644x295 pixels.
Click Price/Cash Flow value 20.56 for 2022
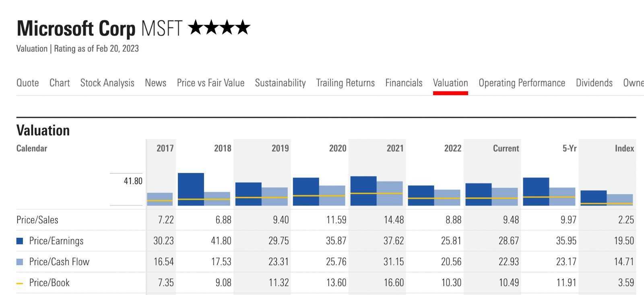[451, 262]
